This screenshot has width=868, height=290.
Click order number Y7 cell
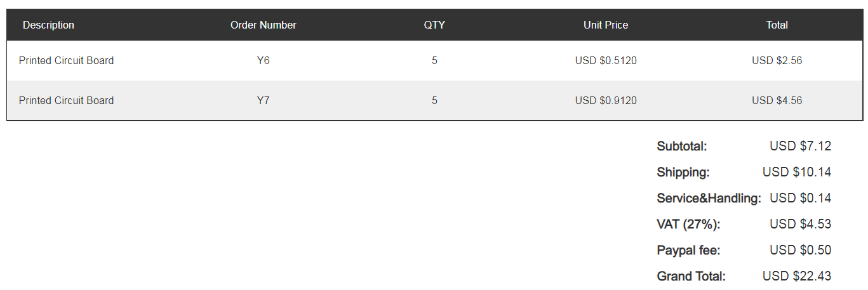point(264,100)
